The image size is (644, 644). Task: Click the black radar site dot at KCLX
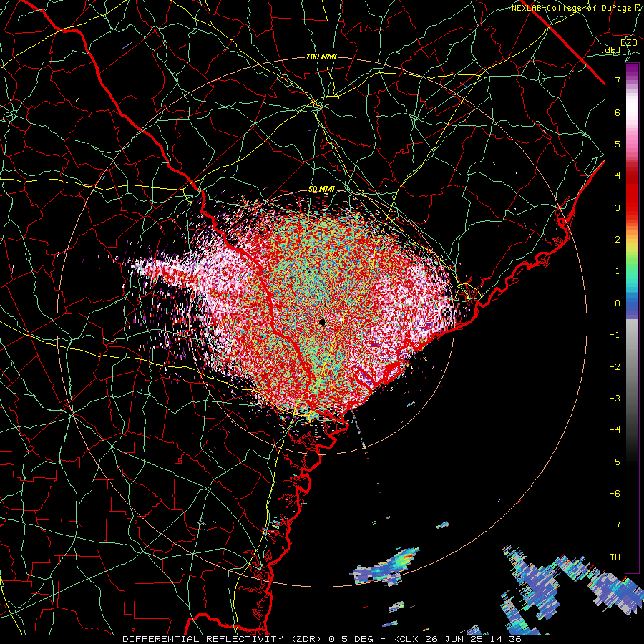pyautogui.click(x=322, y=322)
